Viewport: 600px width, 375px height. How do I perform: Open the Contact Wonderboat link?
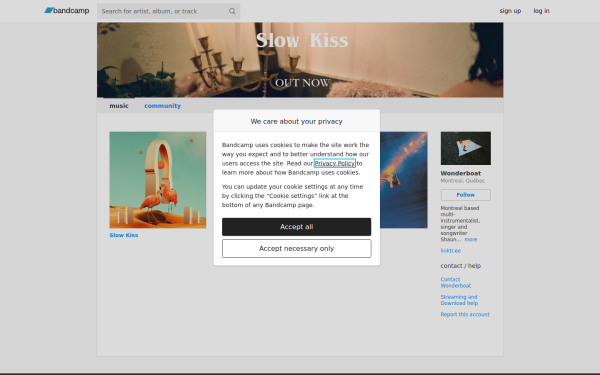pyautogui.click(x=456, y=282)
